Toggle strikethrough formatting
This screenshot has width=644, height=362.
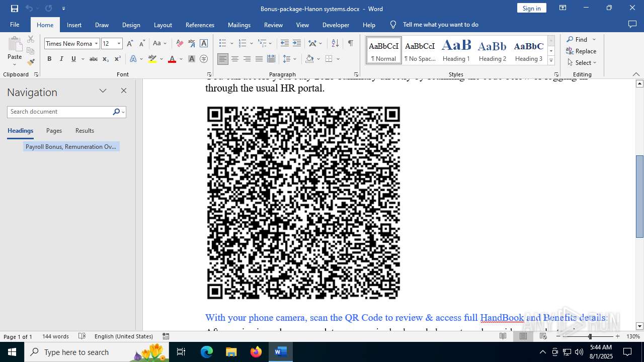coord(93,59)
